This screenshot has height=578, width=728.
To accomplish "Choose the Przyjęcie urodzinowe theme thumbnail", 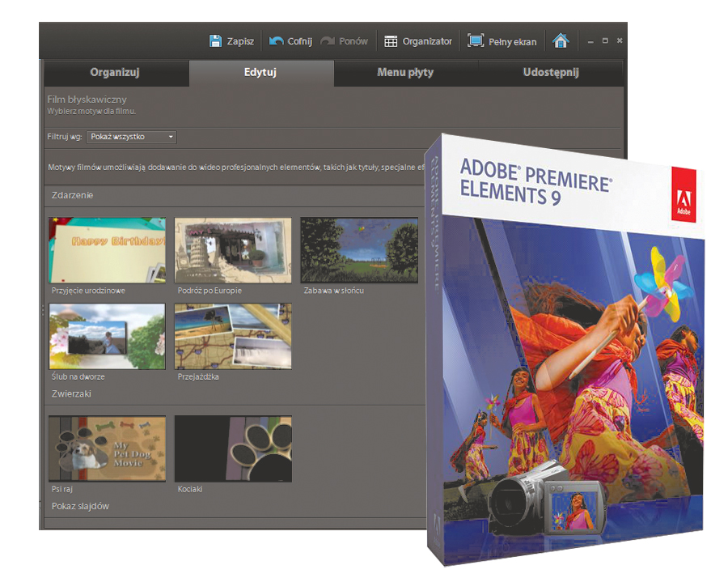I will (x=107, y=249).
